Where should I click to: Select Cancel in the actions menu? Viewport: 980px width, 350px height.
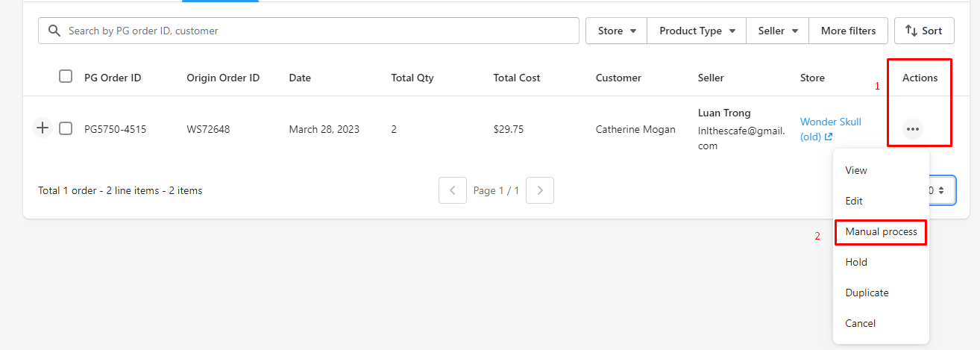[x=861, y=323]
